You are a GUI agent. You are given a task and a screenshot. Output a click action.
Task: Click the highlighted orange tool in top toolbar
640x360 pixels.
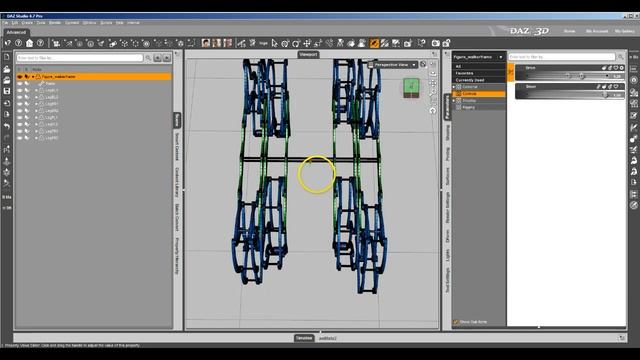[374, 43]
